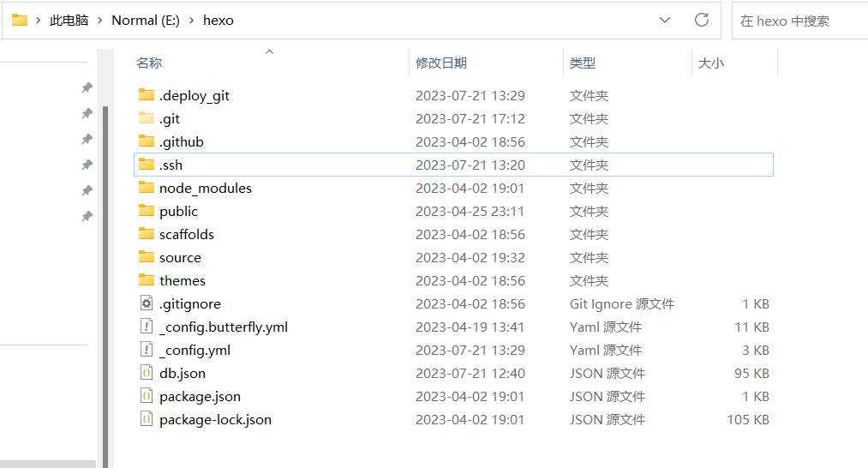
Task: Click the node_modules folder icon
Action: [x=146, y=188]
